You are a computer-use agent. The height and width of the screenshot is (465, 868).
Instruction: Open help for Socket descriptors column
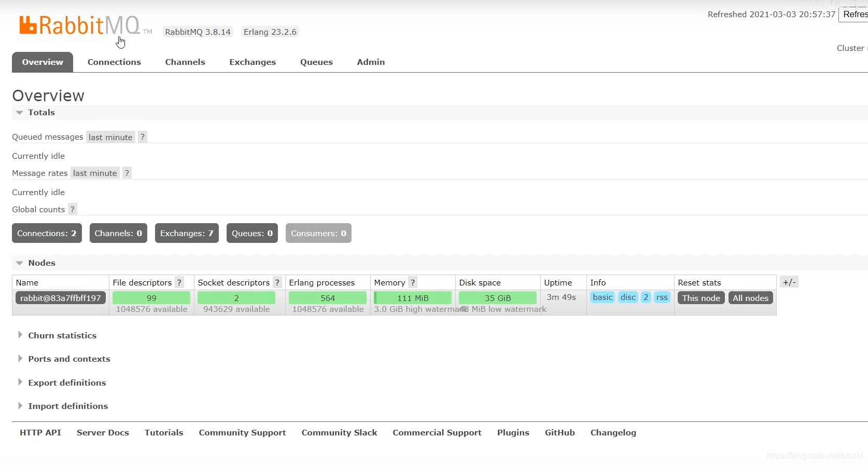[277, 282]
